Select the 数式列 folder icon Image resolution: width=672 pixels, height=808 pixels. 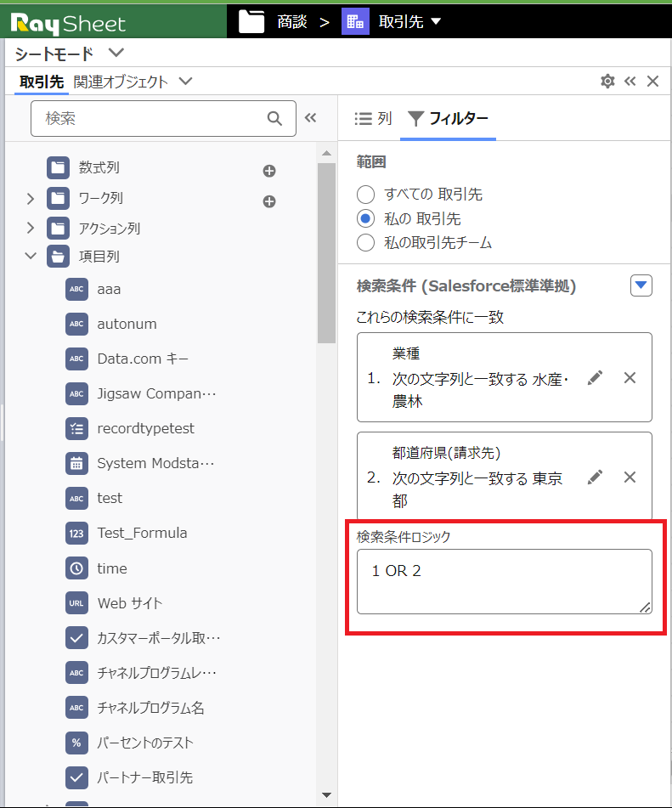coord(58,167)
